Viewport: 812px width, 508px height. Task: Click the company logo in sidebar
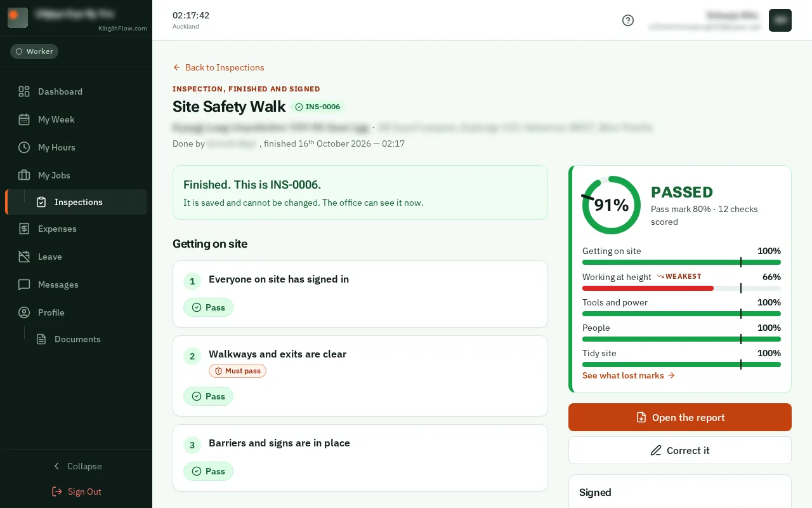[x=18, y=18]
